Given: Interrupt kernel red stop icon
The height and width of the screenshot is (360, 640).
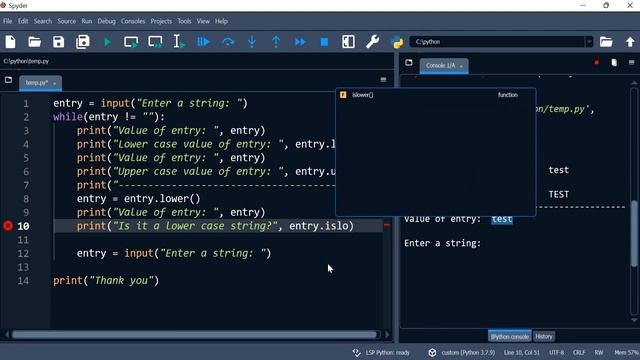Looking at the screenshot, I should [x=597, y=62].
